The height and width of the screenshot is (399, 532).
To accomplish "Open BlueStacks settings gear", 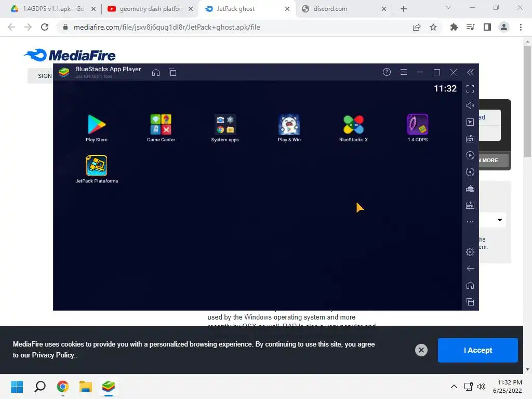I will click(470, 252).
